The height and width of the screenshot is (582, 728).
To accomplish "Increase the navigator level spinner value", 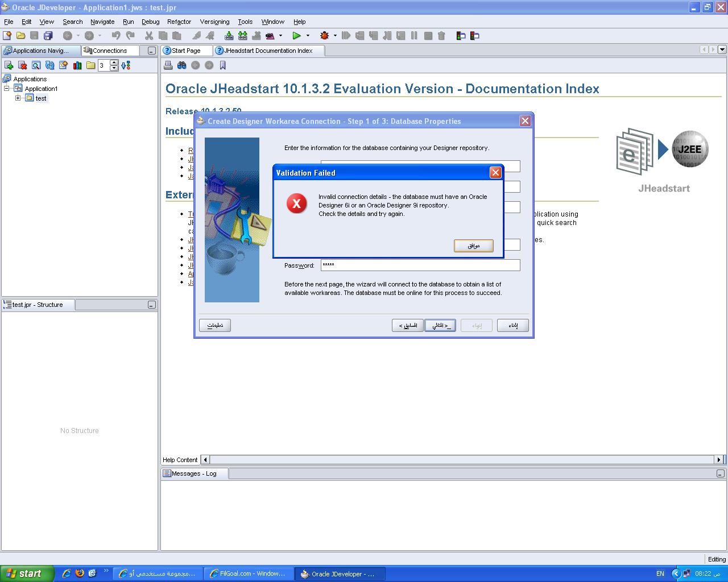I will point(114,63).
